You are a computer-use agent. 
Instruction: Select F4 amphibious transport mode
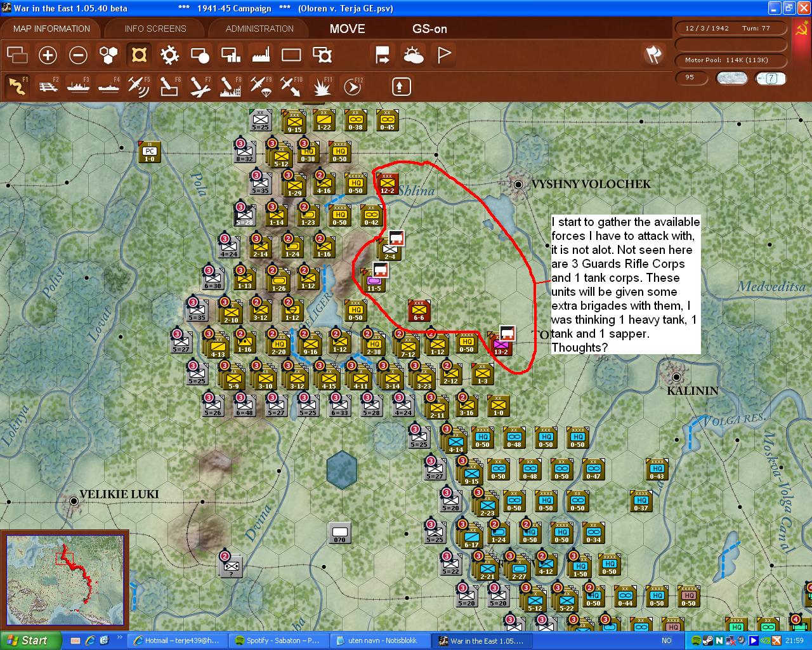pos(108,86)
